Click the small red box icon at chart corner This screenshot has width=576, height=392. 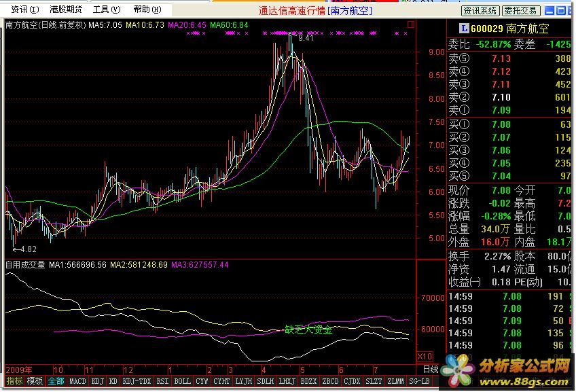411,24
